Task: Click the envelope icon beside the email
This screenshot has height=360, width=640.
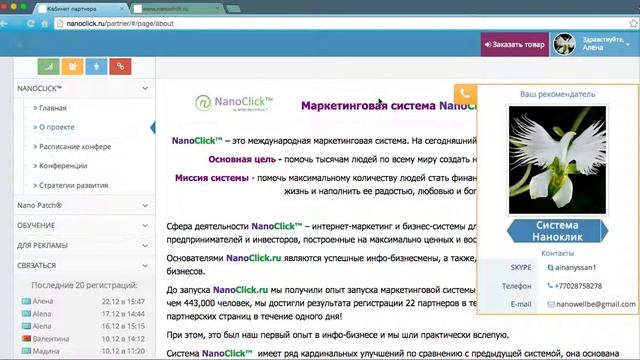Action: coord(551,304)
